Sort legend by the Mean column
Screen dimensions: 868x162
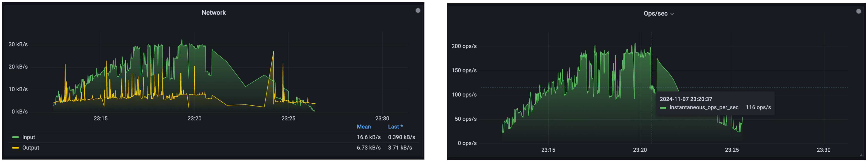pos(363,127)
